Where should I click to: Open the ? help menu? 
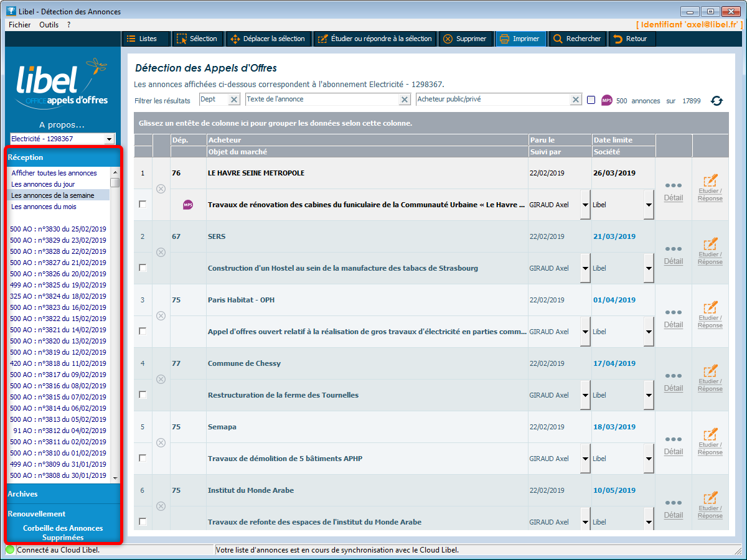click(x=68, y=24)
